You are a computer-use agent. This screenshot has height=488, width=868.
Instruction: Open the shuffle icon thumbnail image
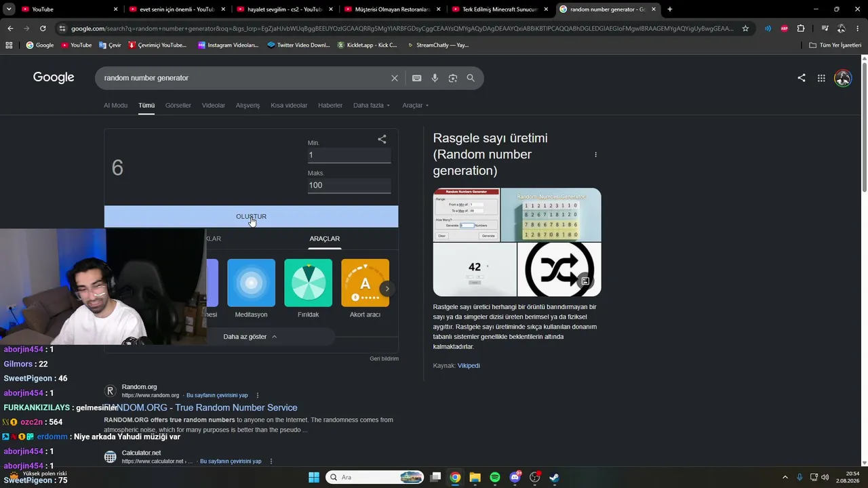(x=559, y=270)
